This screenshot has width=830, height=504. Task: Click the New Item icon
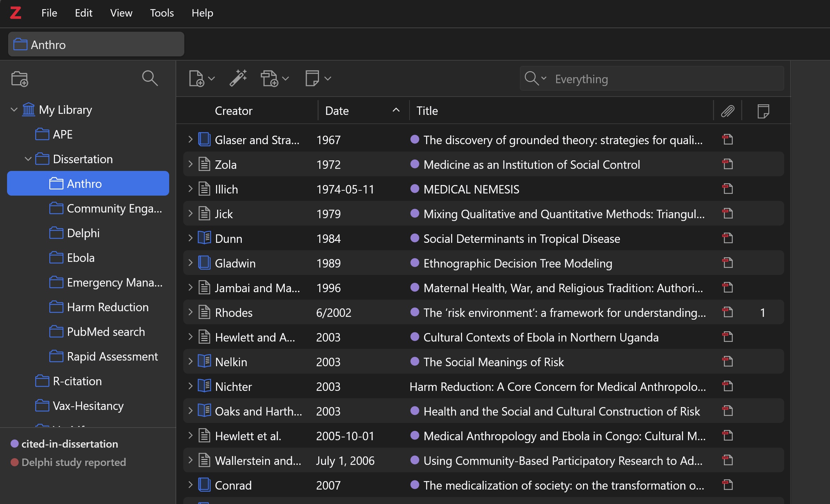tap(196, 78)
